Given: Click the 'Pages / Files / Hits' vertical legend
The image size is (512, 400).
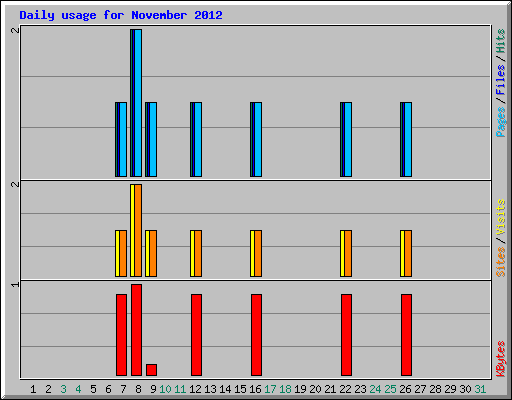Looking at the screenshot, I should (500, 83).
